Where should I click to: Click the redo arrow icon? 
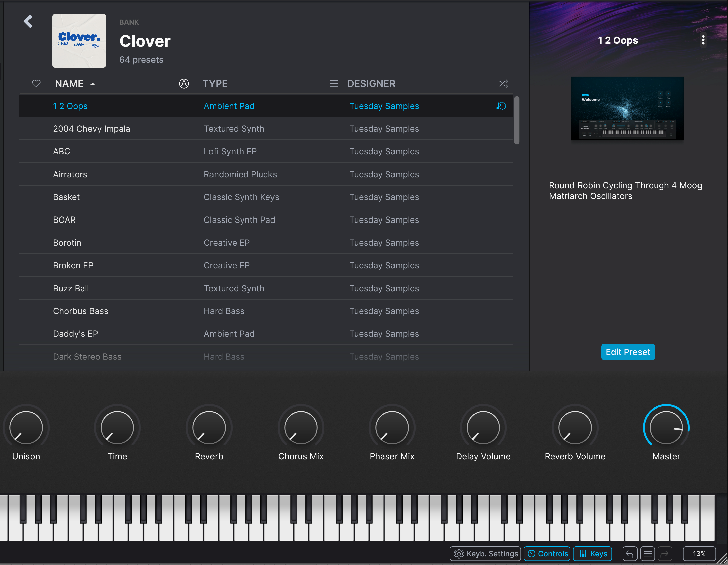(x=665, y=554)
